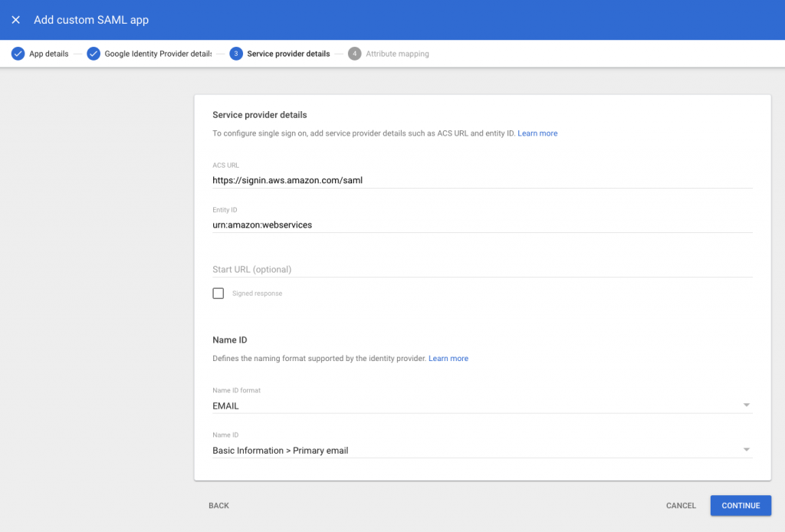The width and height of the screenshot is (785, 532).
Task: Select the Attribute mapping step
Action: [396, 54]
